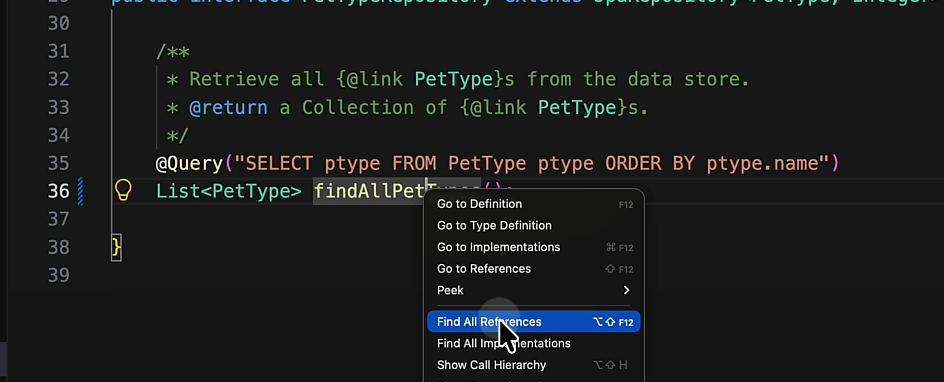Expand Peek submenu arrow
The height and width of the screenshot is (382, 944).
coord(626,291)
